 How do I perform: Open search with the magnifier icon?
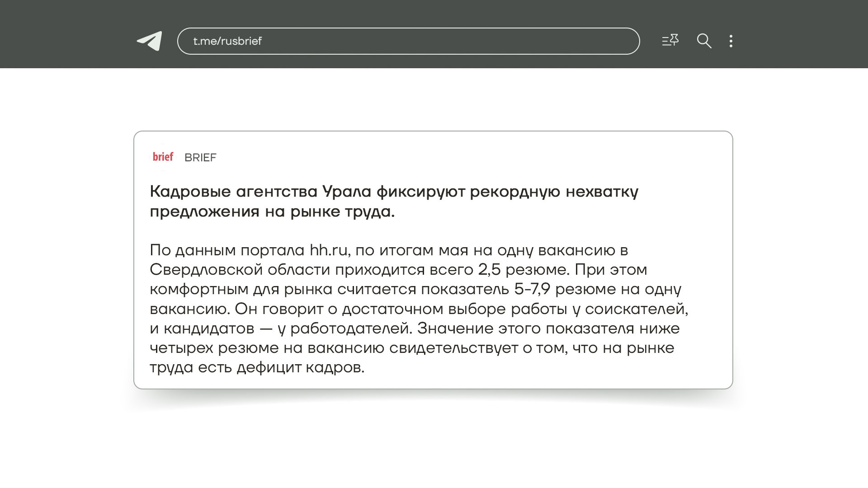[704, 41]
